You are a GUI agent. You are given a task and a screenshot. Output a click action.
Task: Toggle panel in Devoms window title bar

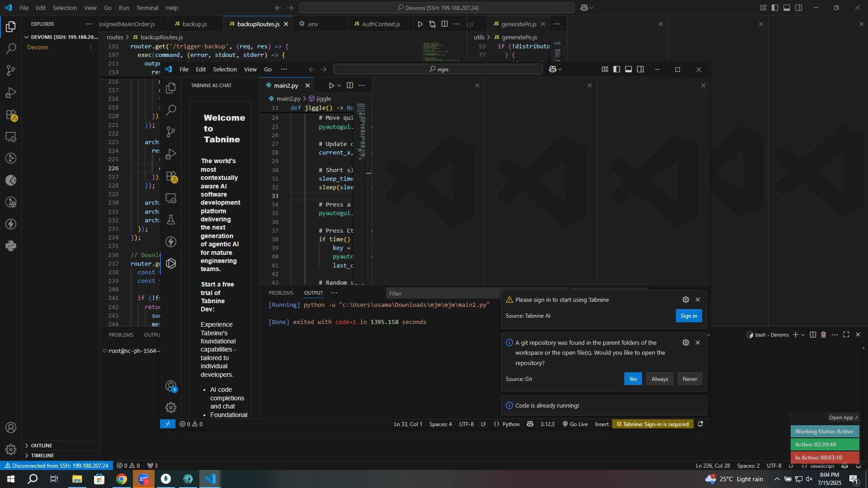coord(787,8)
